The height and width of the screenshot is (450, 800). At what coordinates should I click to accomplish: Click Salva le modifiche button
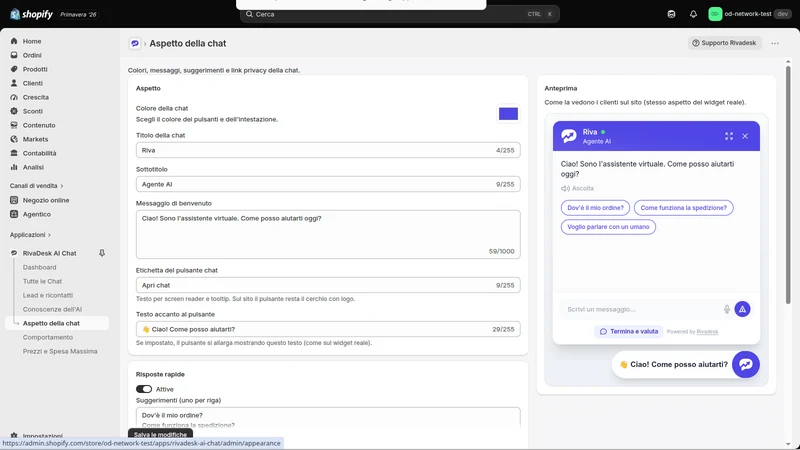[x=160, y=435]
